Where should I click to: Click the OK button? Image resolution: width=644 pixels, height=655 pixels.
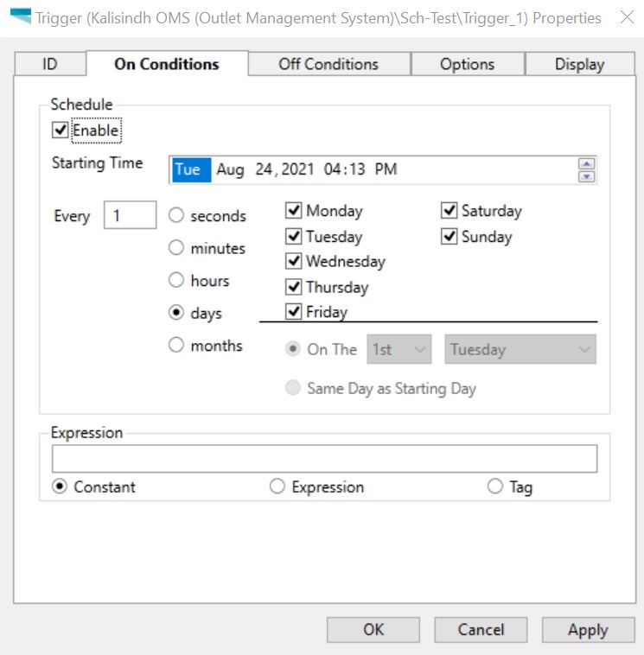pyautogui.click(x=373, y=630)
